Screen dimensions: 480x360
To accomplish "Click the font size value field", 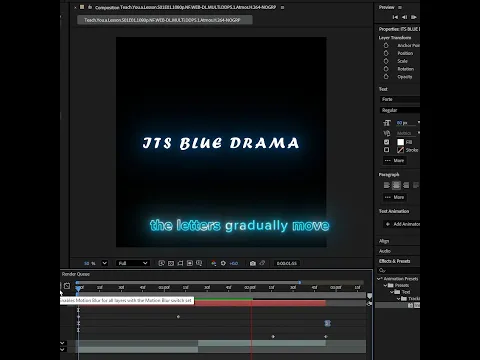I will [x=402, y=123].
